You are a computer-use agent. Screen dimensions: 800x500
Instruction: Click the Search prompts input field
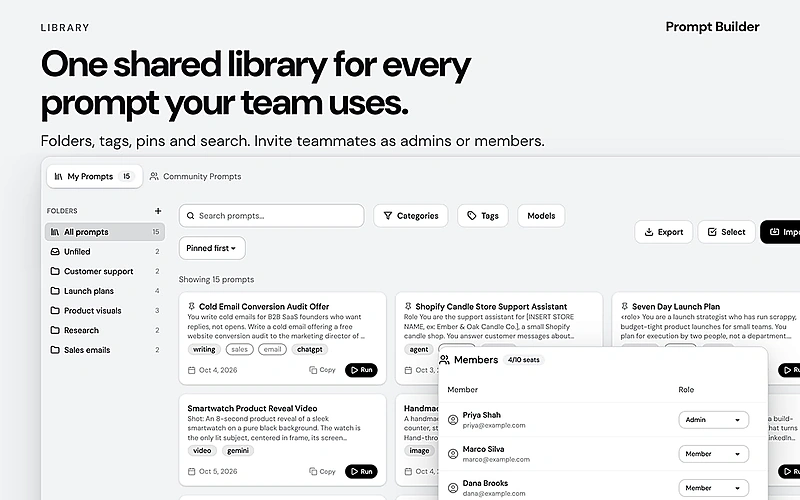coord(271,216)
